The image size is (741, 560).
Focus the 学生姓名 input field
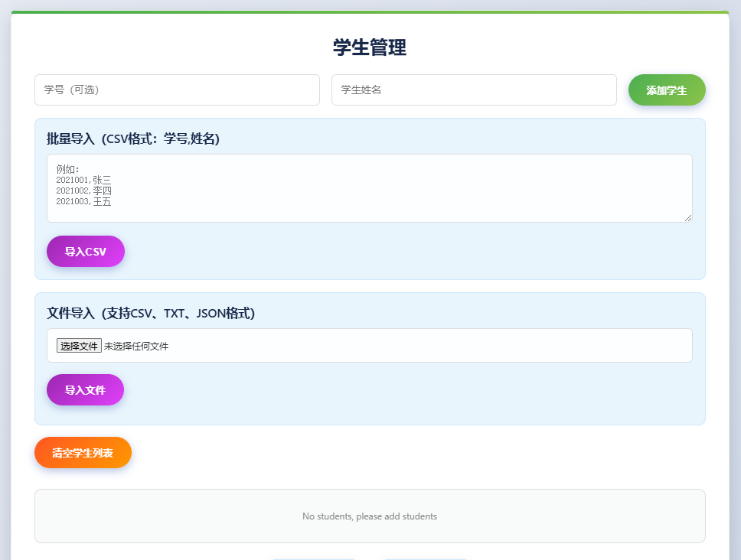(474, 90)
